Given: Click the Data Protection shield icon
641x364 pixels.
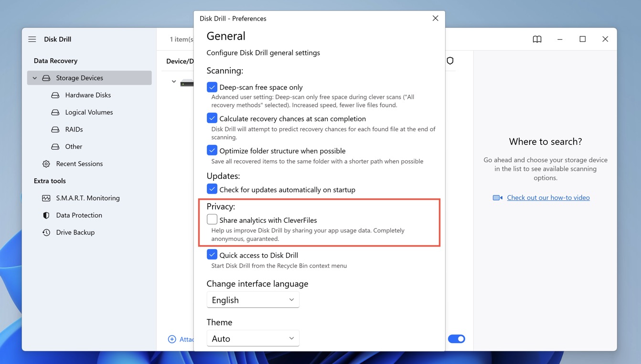Looking at the screenshot, I should pos(46,215).
